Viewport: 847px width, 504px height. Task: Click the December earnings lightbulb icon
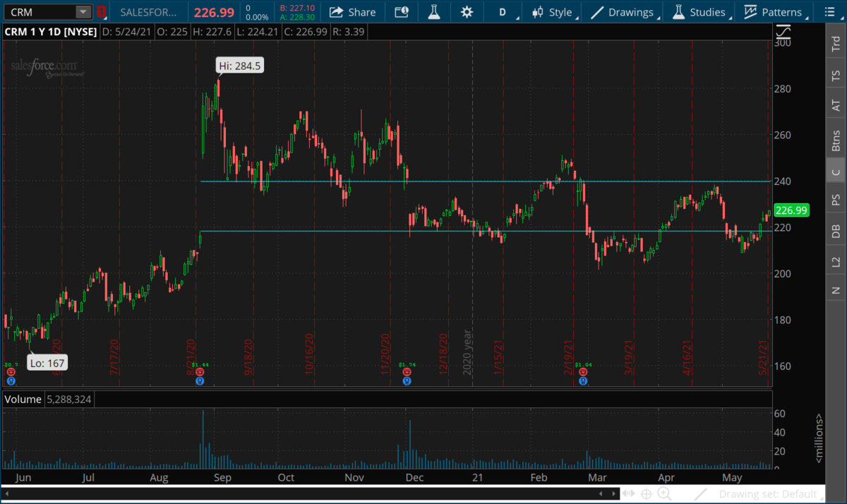[x=407, y=381]
